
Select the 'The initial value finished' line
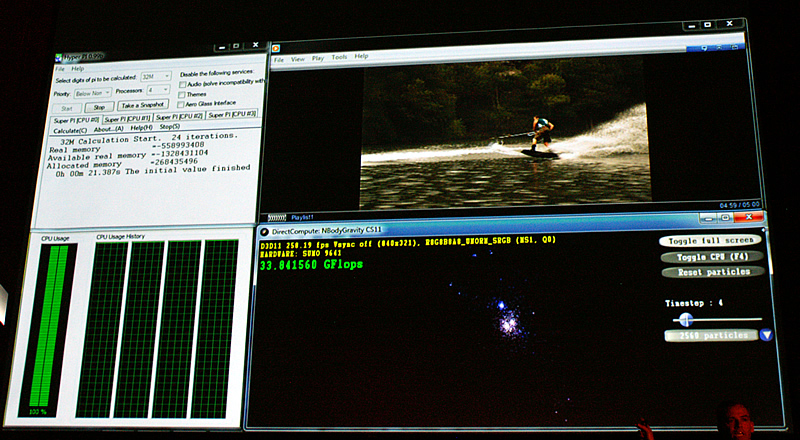coord(153,170)
